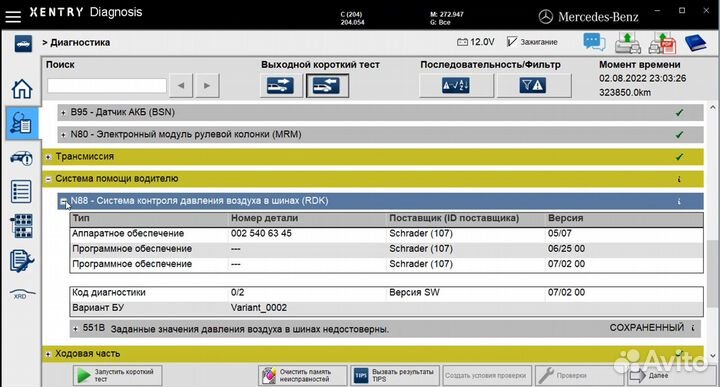This screenshot has width=720, height=387.
Task: Click scrollbar down arrow
Action: click(x=712, y=356)
